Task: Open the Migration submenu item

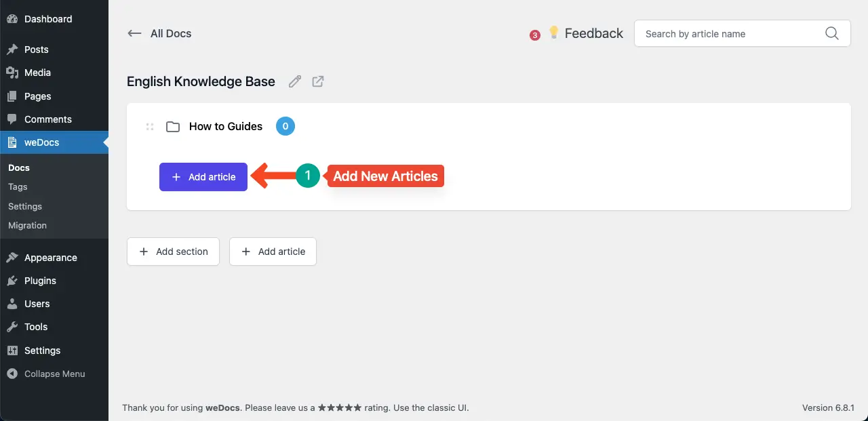Action: point(28,225)
